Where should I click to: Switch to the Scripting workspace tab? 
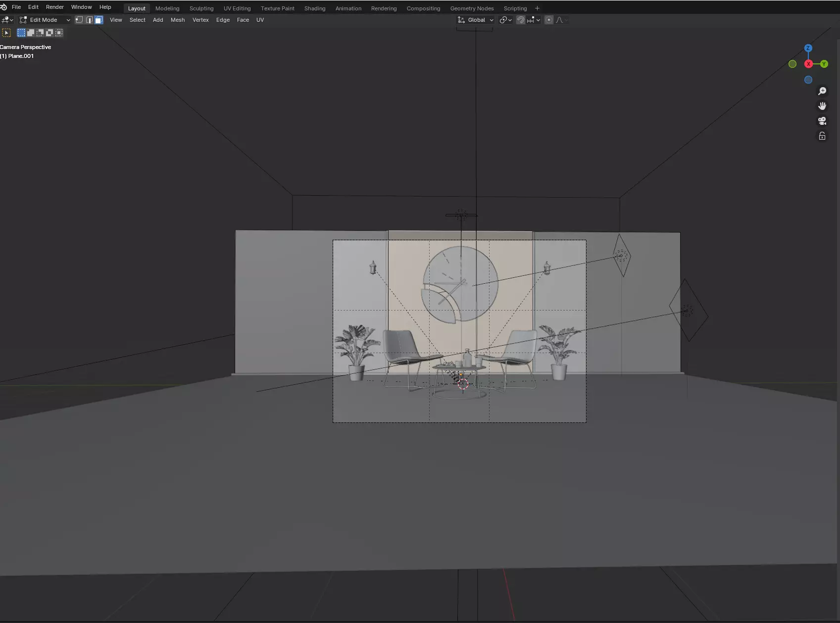pos(515,8)
